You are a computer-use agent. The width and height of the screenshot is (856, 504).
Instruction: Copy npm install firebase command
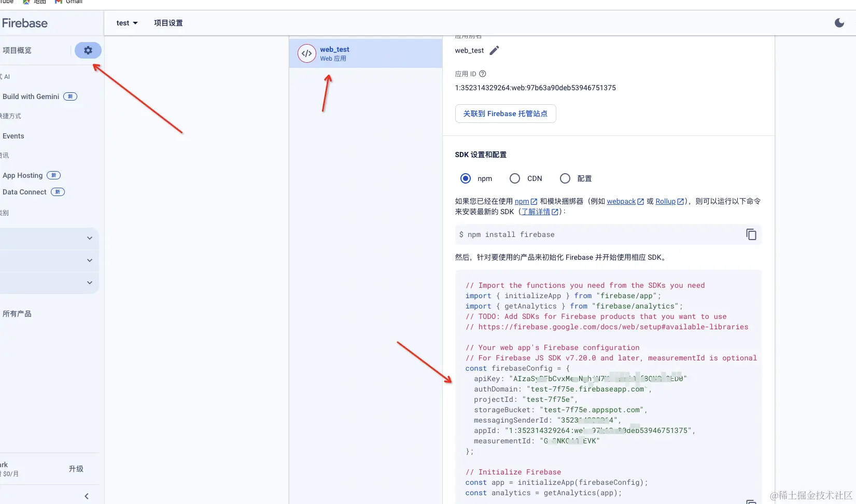coord(751,234)
